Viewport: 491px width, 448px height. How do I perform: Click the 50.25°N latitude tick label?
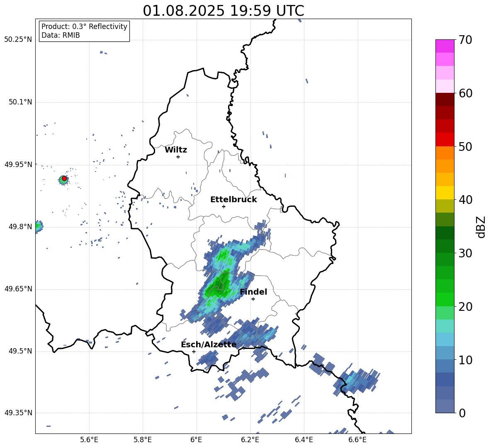click(18, 40)
